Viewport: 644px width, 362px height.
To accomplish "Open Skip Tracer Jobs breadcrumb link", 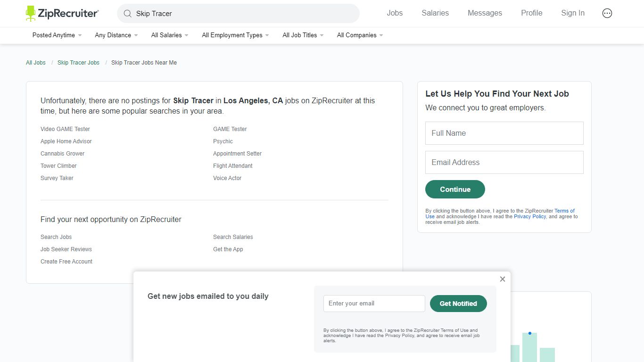I will click(x=78, y=63).
